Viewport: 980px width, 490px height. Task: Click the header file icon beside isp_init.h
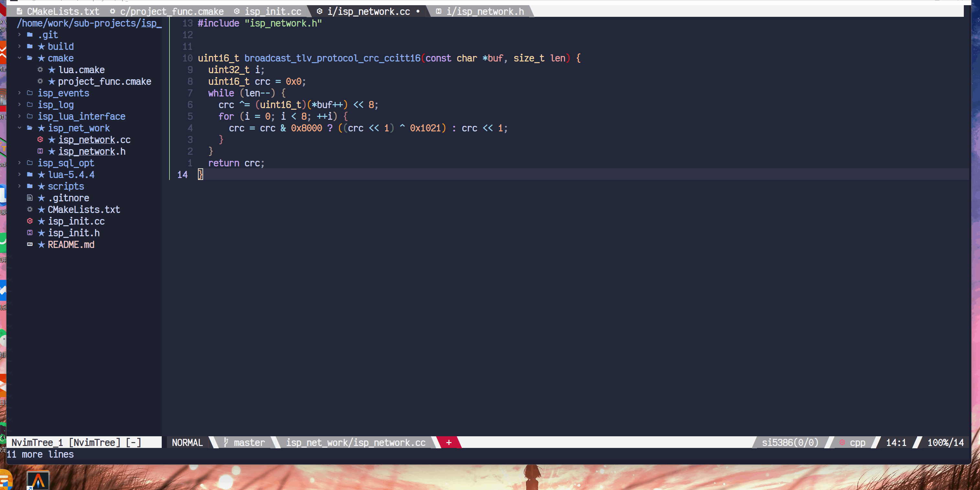tap(30, 233)
